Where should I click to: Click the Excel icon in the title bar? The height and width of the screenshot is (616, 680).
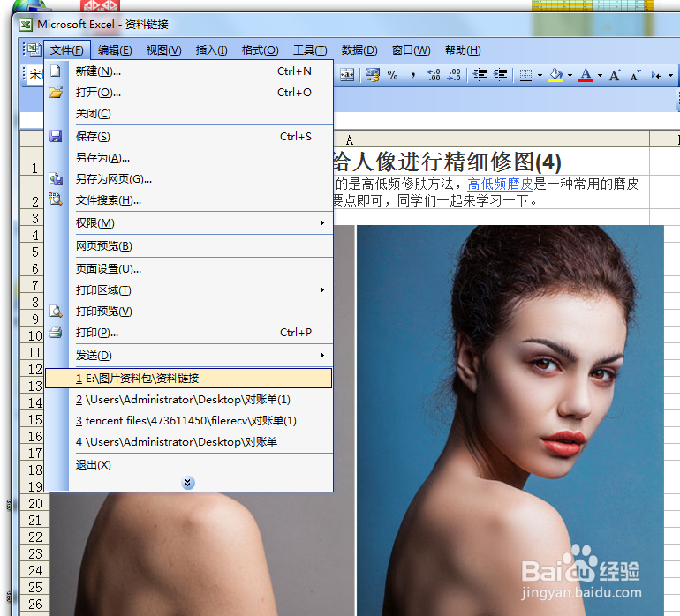coord(26,25)
